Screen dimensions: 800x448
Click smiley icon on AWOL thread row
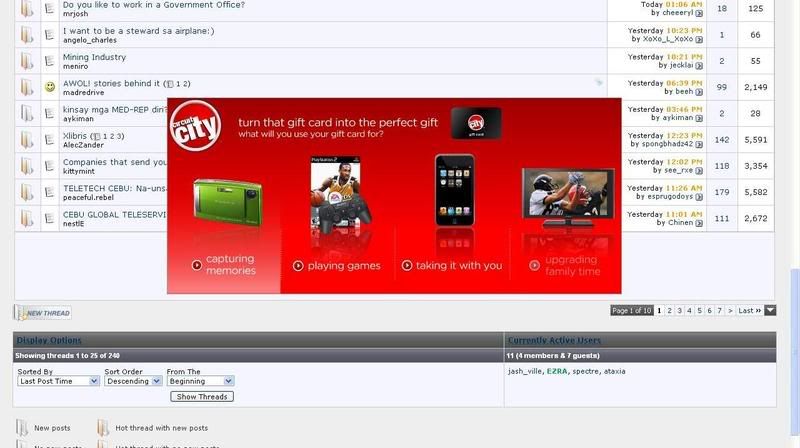49,87
